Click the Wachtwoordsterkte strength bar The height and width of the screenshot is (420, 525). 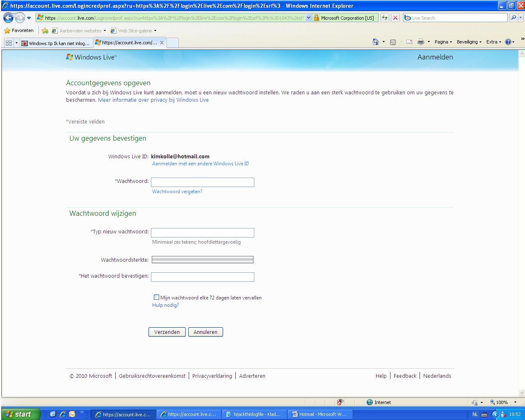pyautogui.click(x=203, y=260)
